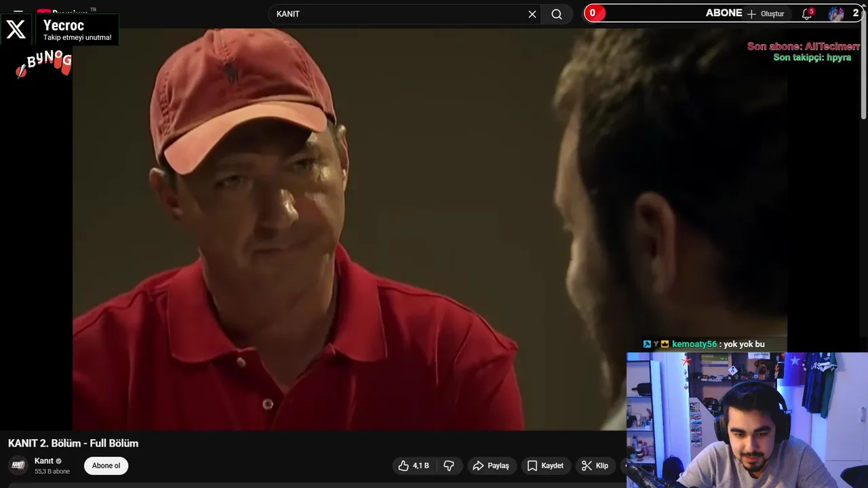Click the streamer webcam overlay
This screenshot has width=868, height=488.
pos(747,420)
